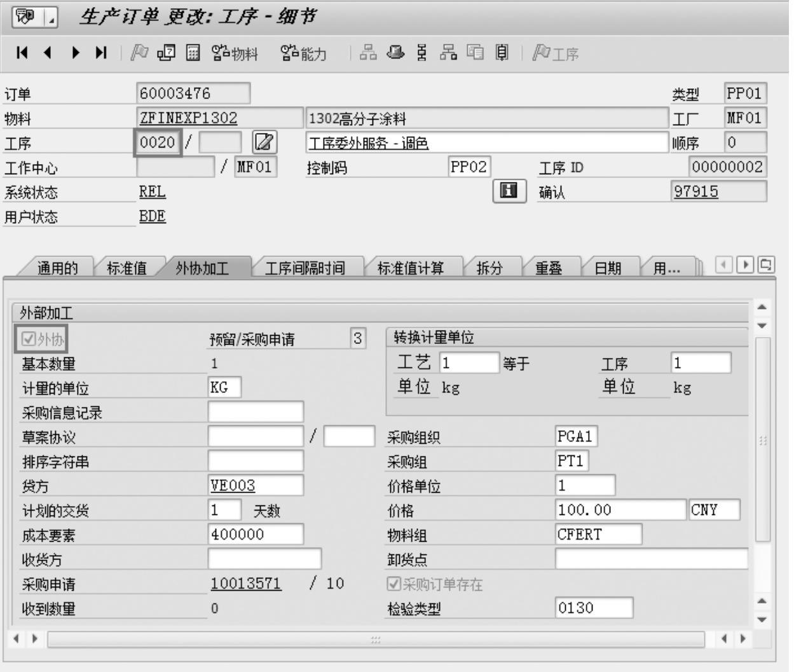Click the material link ZFINEXP1302
The height and width of the screenshot is (672, 794).
188,118
